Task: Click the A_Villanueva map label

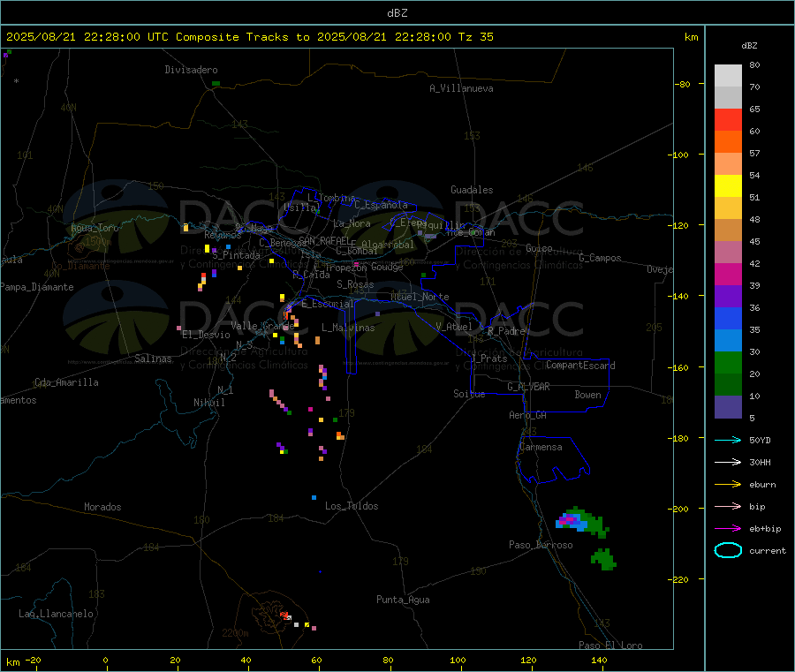Action: coord(461,88)
